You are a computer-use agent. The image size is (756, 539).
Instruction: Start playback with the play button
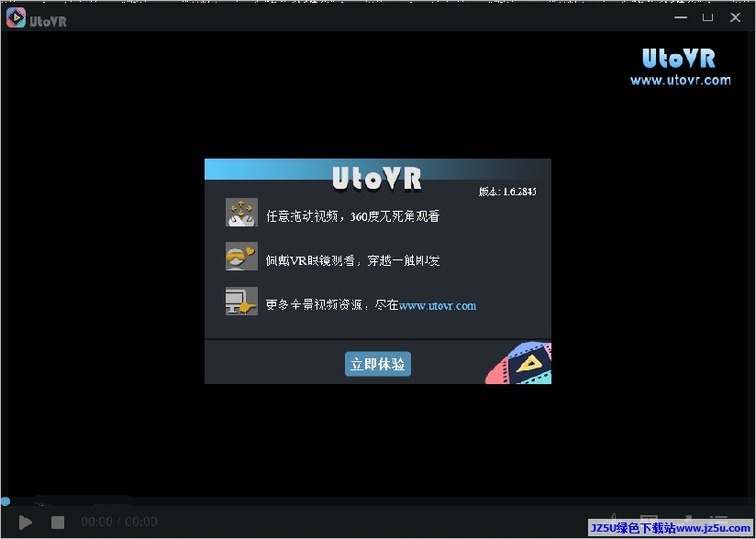[x=25, y=522]
